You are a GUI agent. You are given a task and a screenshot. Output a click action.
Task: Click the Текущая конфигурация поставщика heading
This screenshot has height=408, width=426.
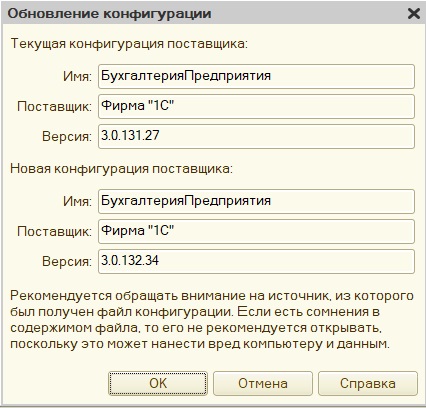point(129,44)
